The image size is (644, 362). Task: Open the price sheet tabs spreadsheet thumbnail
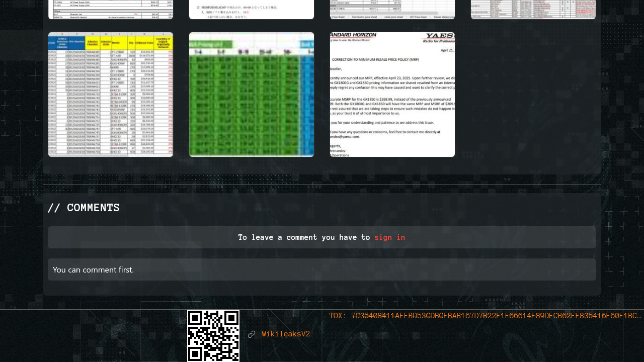[392, 9]
